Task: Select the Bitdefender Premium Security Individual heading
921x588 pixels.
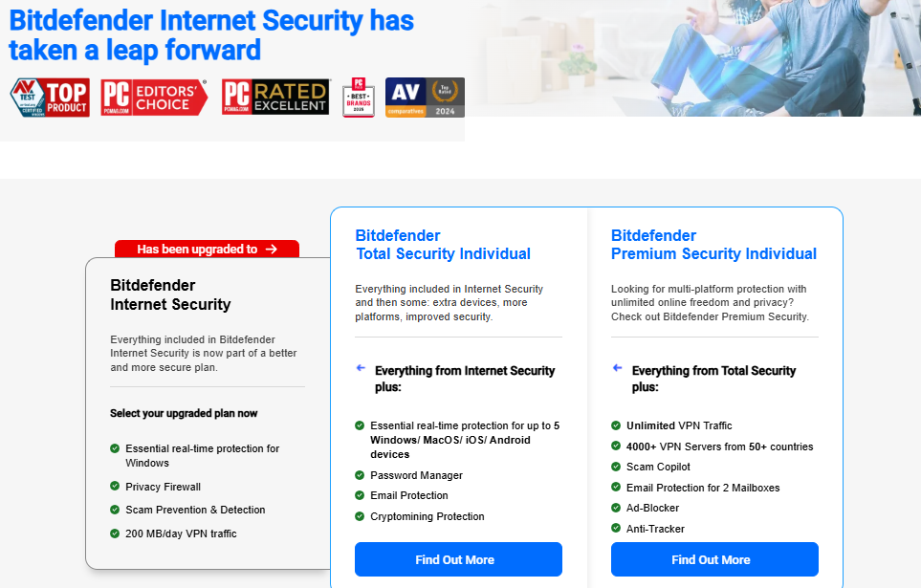Action: click(x=713, y=245)
